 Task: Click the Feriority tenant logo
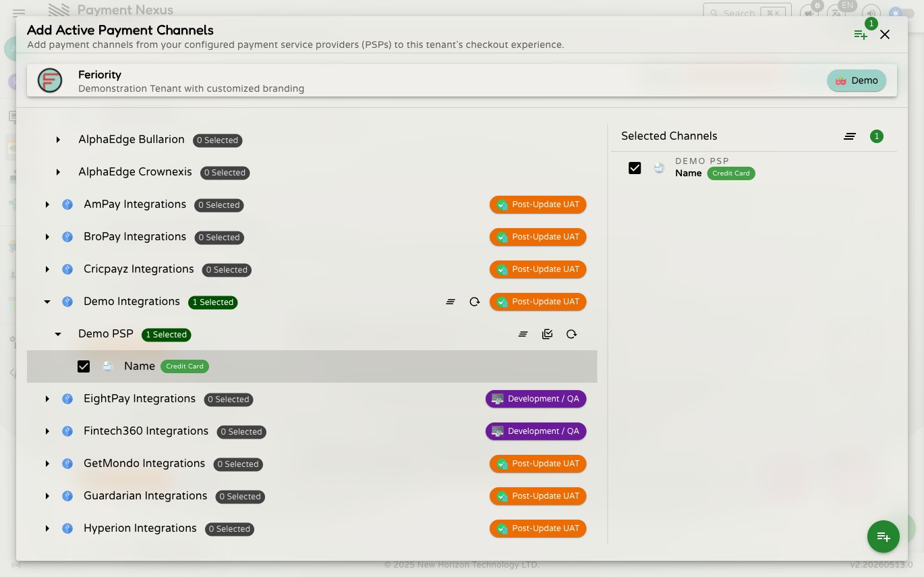(x=50, y=81)
